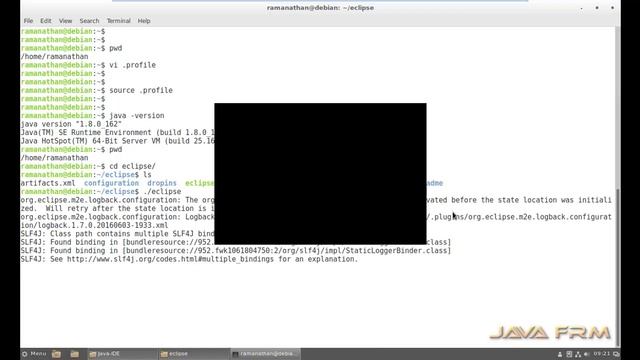This screenshot has width=640, height=360.
Task: Click the 'dropins' directory name in ls output
Action: tap(162, 183)
